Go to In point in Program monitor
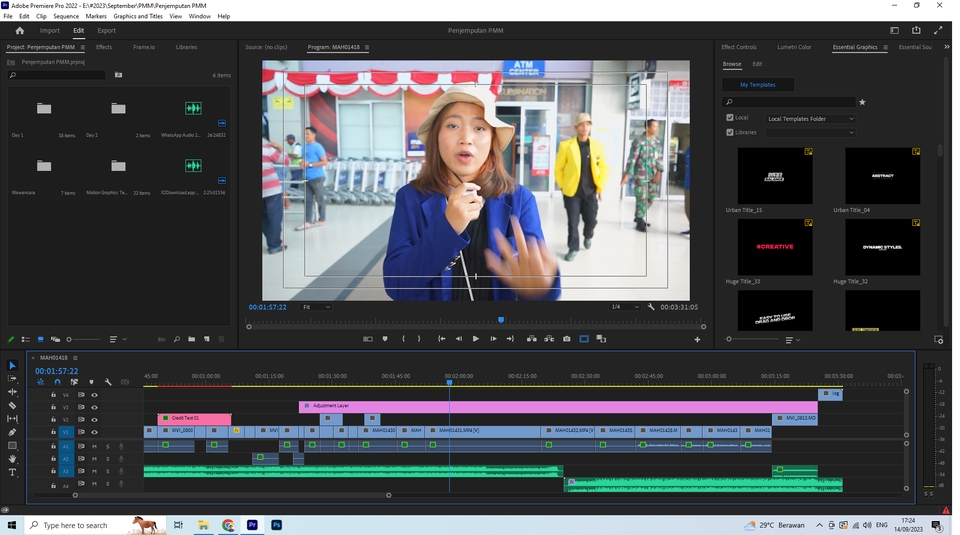 441,339
